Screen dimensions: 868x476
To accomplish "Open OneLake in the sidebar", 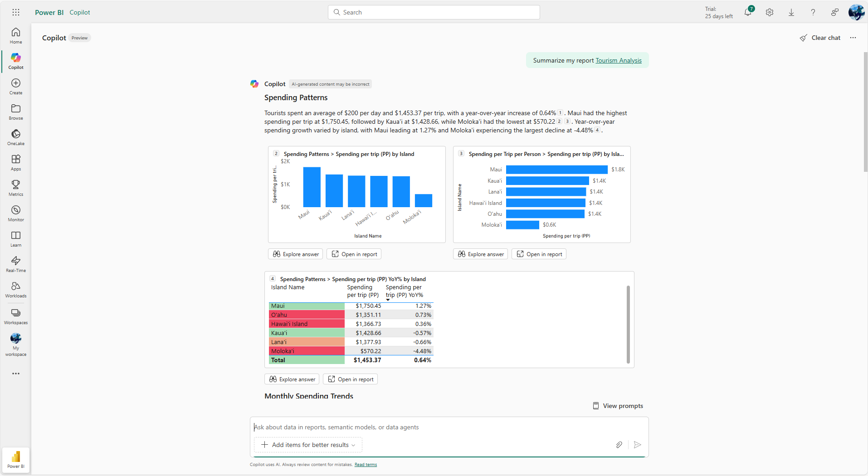I will [x=16, y=137].
